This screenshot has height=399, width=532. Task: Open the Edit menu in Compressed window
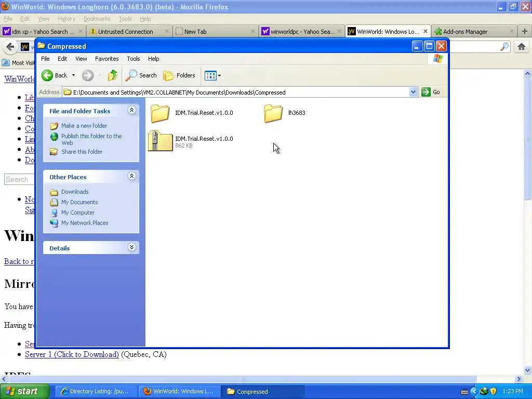pyautogui.click(x=62, y=59)
